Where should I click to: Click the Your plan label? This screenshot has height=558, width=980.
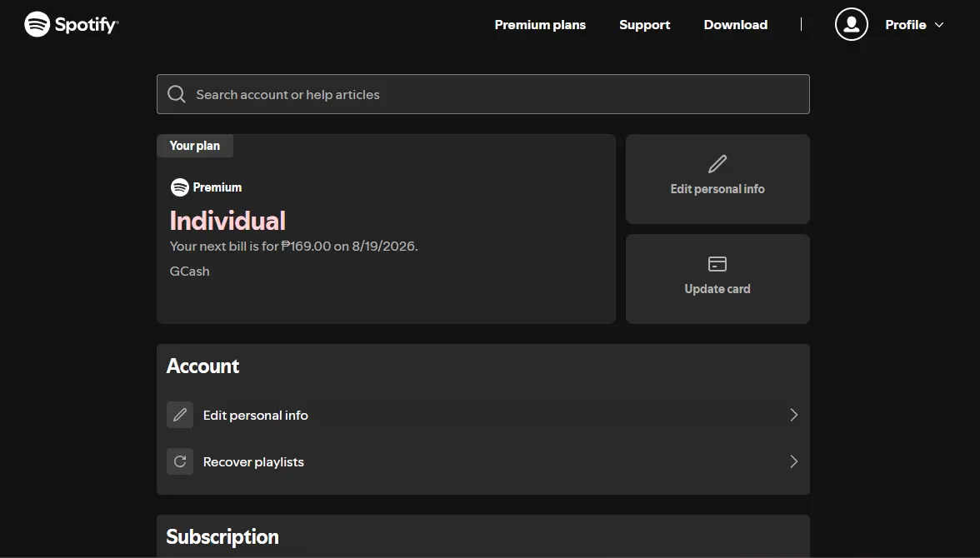194,146
